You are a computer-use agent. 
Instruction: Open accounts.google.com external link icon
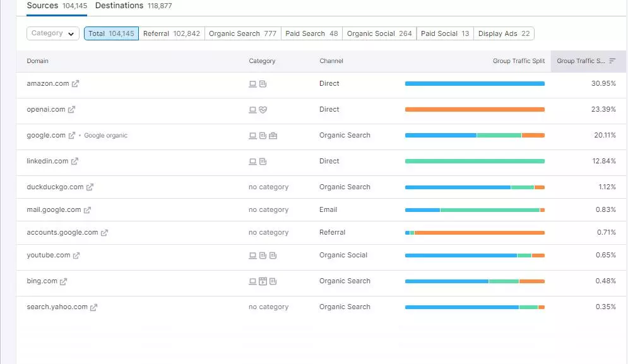pos(104,233)
